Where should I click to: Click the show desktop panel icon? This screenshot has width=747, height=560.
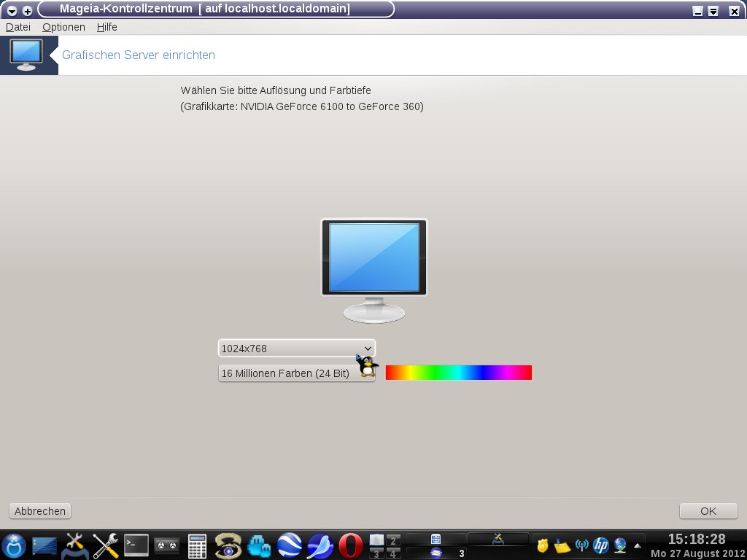click(44, 546)
